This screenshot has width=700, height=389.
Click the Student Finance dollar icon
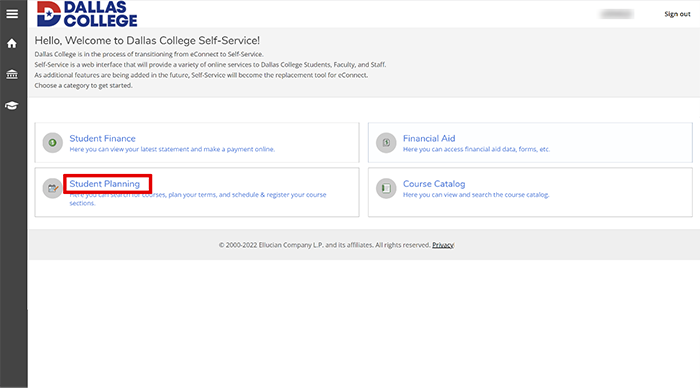tap(53, 142)
